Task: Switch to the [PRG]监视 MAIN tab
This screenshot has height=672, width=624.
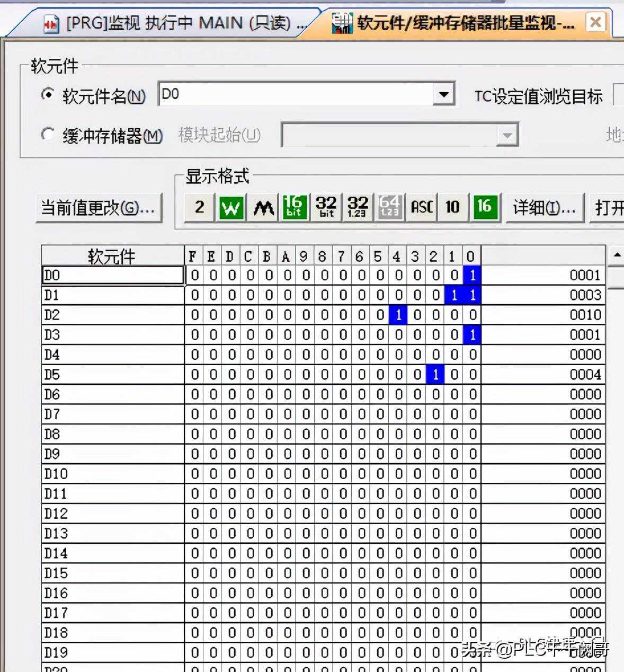Action: (x=175, y=23)
